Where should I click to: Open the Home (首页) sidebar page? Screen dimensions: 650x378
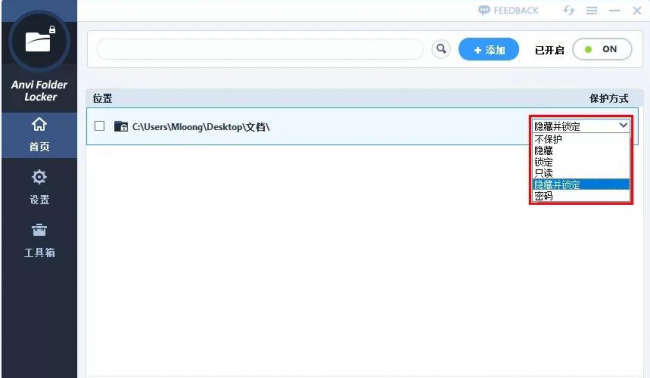39,135
